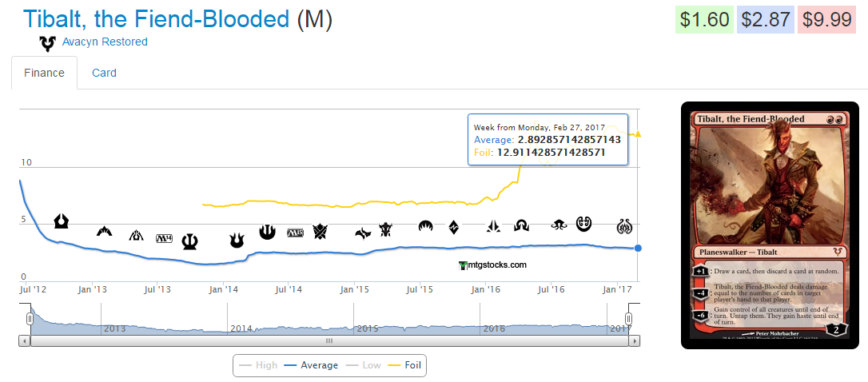This screenshot has width=868, height=382.
Task: Select the Shadows over Innistrad set symbol
Action: 521,225
